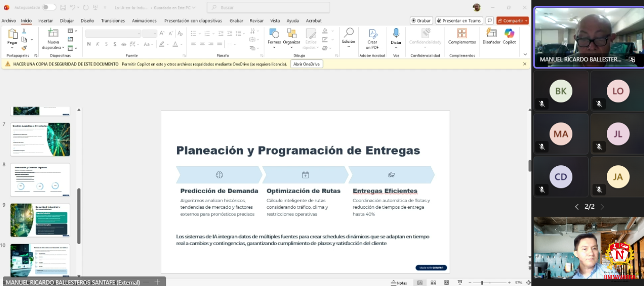Expand the Formas shapes dropdown
644x286 pixels.
(274, 47)
